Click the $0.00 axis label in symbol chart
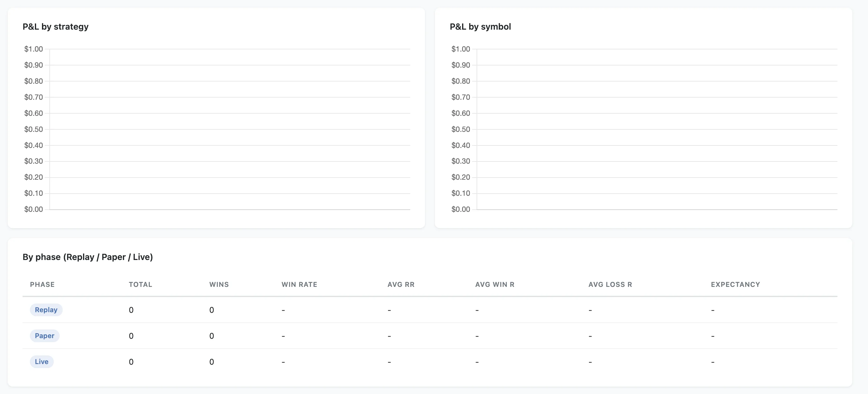The width and height of the screenshot is (868, 394). pos(461,209)
